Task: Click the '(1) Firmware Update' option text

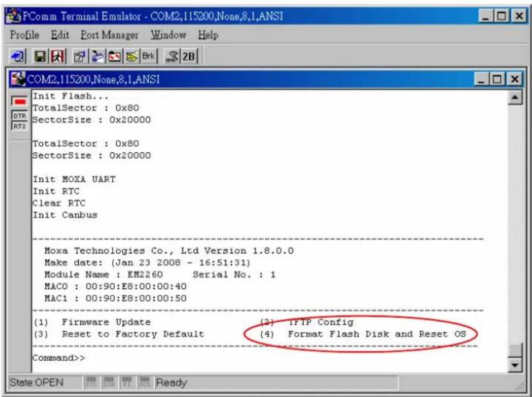Action: [92, 322]
